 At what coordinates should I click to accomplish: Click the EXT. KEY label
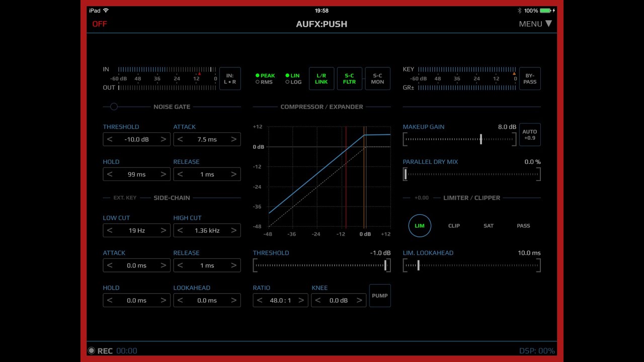(x=125, y=198)
